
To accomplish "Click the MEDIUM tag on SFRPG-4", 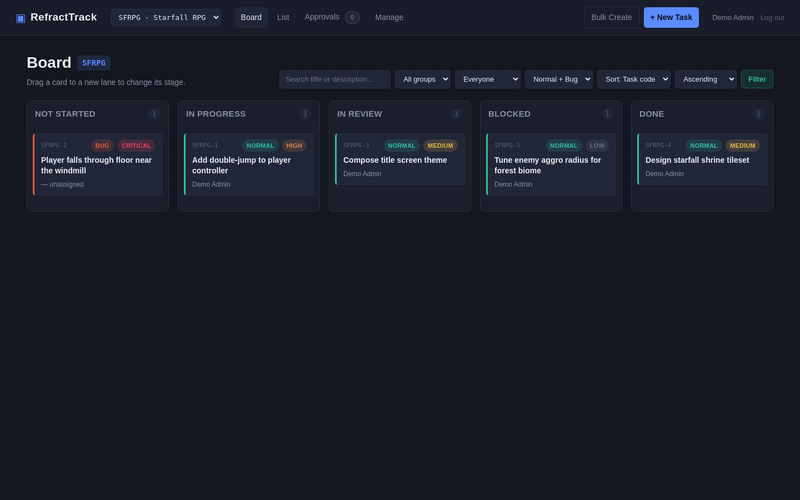I will tap(742, 145).
